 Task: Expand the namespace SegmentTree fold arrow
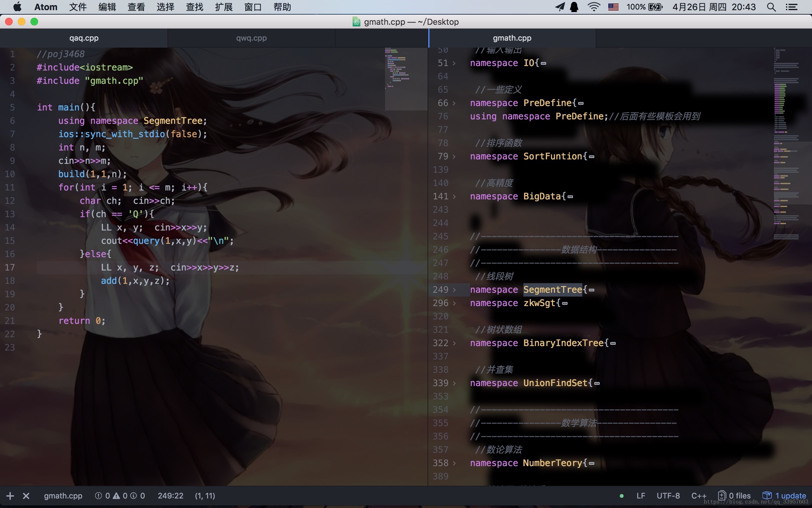point(454,290)
